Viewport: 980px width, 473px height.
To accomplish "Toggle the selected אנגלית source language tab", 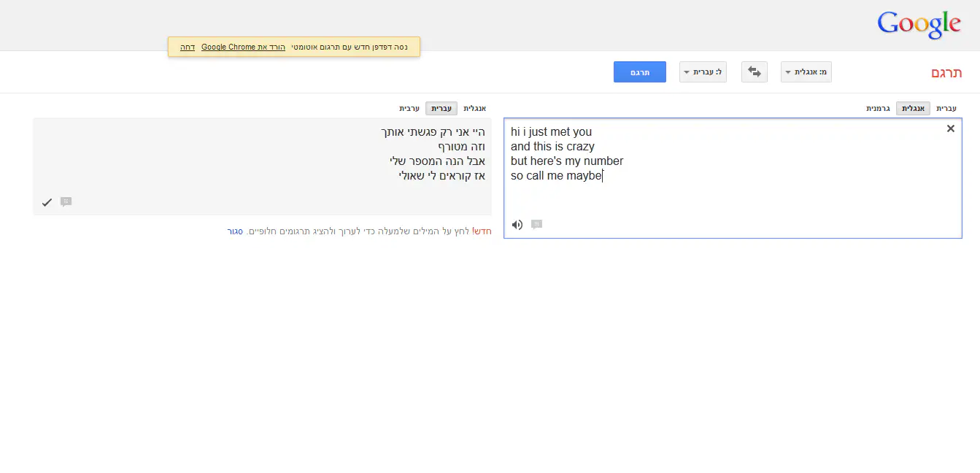I will pos(913,108).
